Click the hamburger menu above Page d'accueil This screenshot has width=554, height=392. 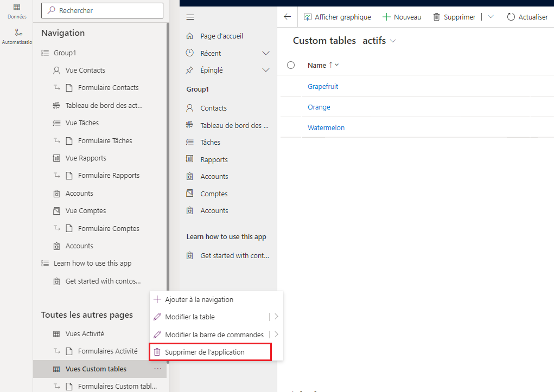coord(190,17)
